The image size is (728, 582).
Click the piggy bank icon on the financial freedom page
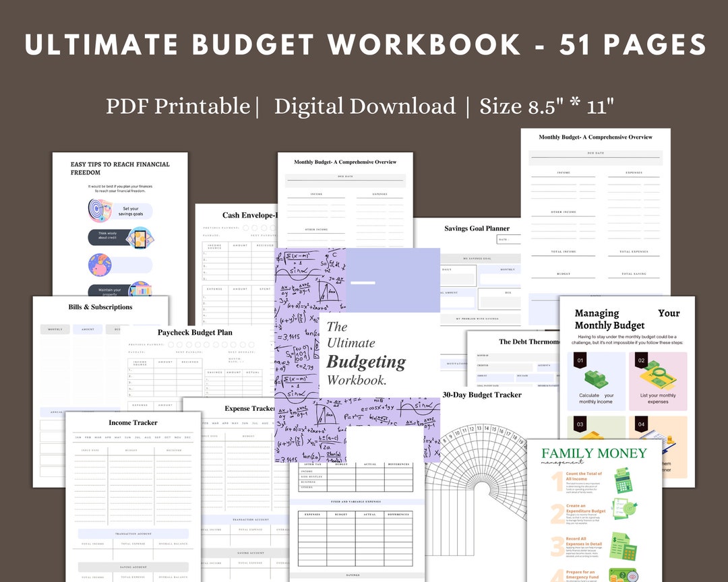(100, 265)
